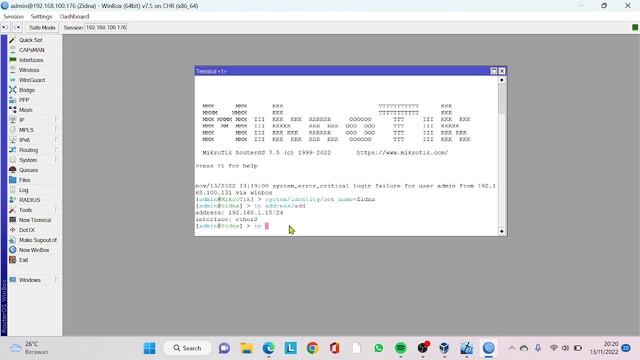640x360 pixels.
Task: Open the MPLS menu
Action: [x=26, y=130]
